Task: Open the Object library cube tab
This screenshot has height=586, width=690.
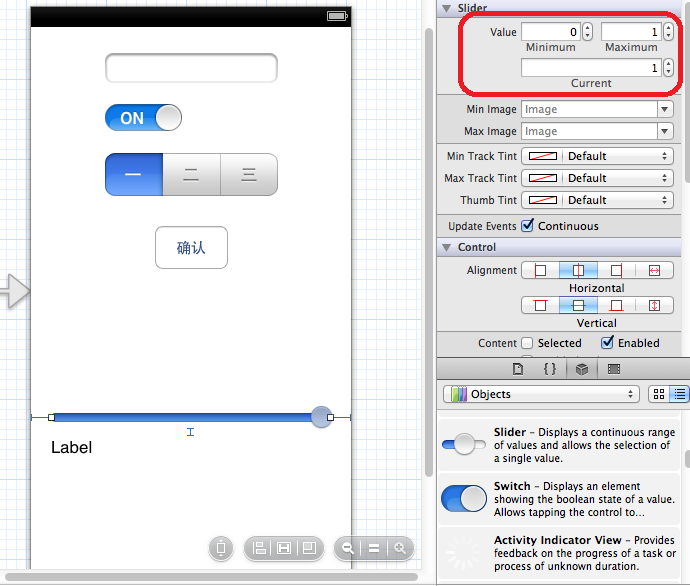Action: (582, 369)
